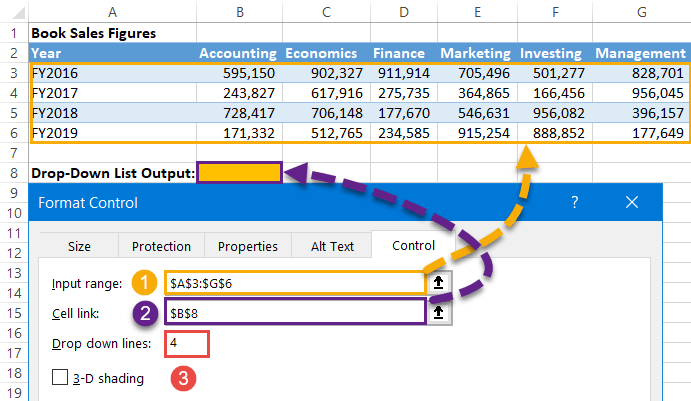This screenshot has height=401, width=691.
Task: Click the Input range field with $A$3:$G$6
Action: (x=294, y=283)
